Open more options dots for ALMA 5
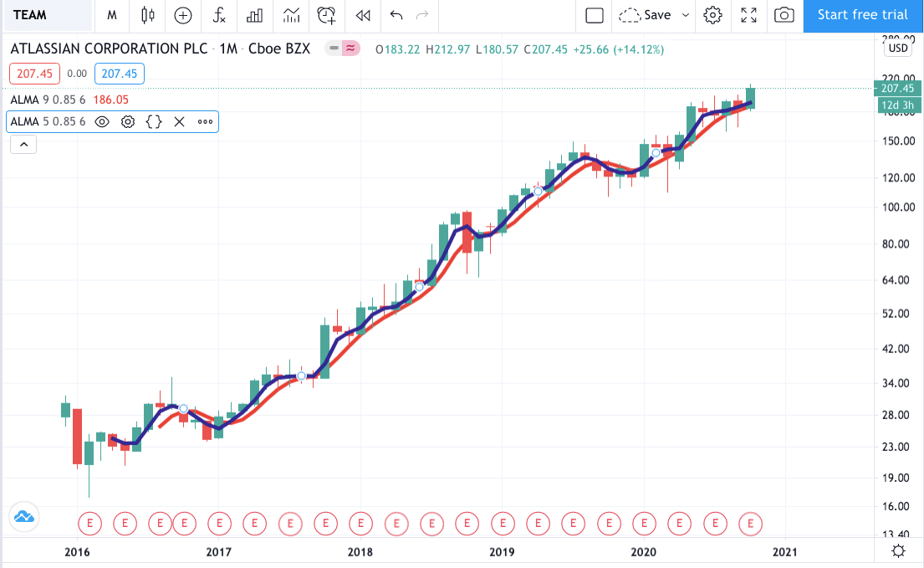 (205, 122)
